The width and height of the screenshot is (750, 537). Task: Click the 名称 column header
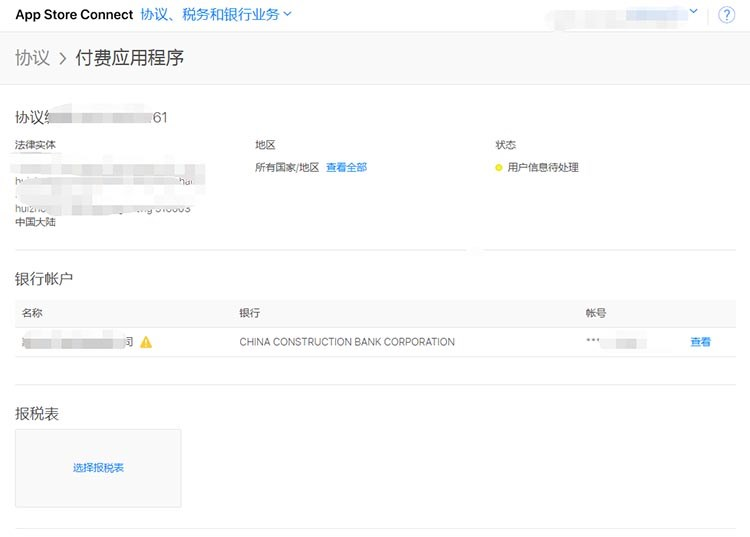click(32, 313)
